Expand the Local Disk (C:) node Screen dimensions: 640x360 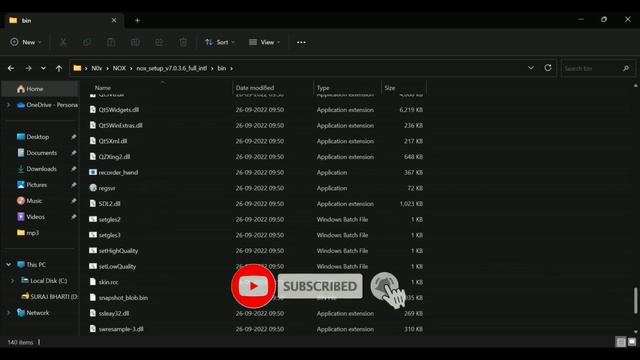pyautogui.click(x=12, y=280)
